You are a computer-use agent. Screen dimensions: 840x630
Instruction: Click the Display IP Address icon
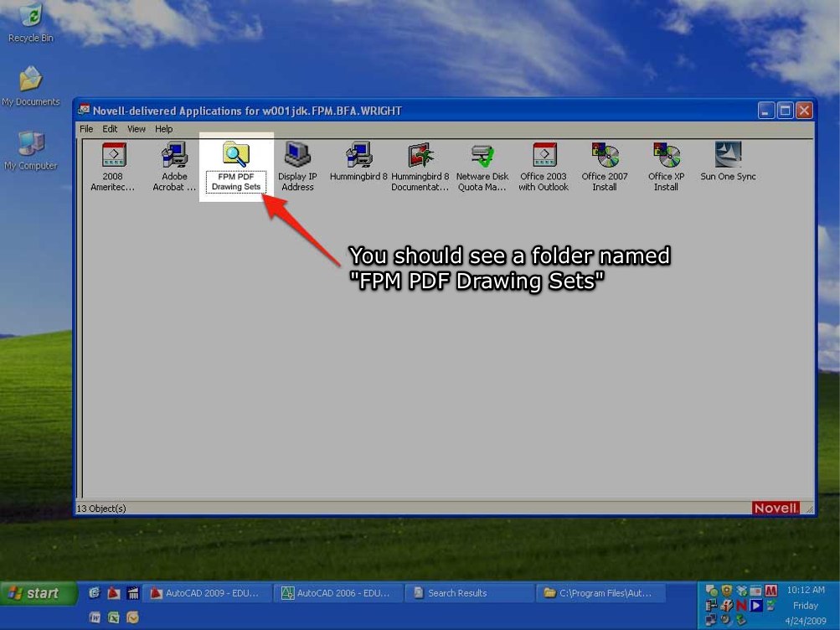pos(297,157)
